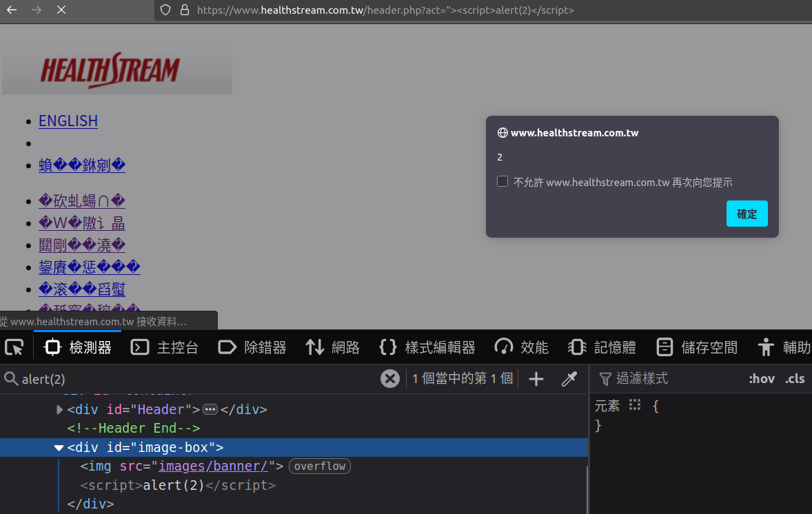Pick a color with the eyedropper icon
812x514 pixels.
tap(569, 379)
